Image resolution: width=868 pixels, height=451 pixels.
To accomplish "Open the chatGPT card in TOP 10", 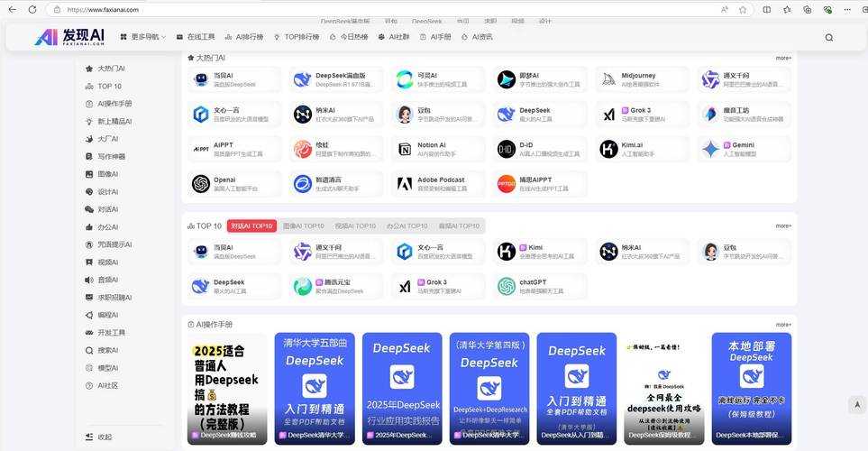I will click(540, 287).
